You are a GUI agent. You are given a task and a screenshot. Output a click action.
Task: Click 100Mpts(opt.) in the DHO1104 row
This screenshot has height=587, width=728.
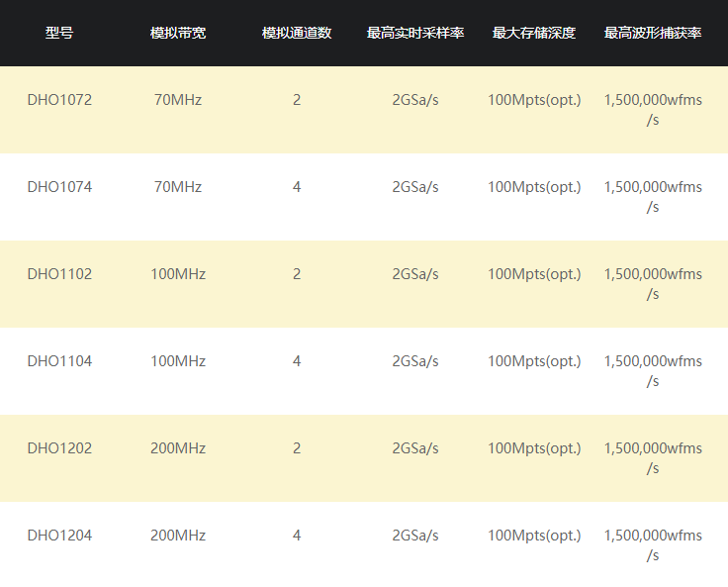(x=534, y=361)
